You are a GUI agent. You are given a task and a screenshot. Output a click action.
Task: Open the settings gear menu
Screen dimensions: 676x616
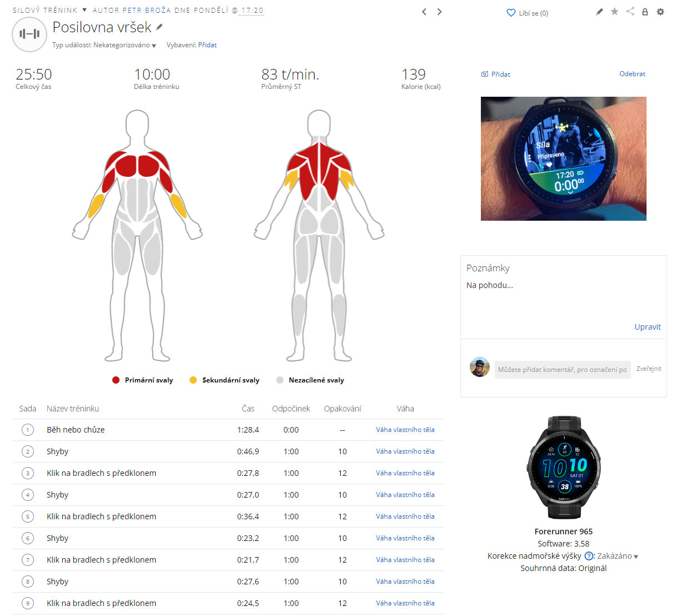pos(660,12)
